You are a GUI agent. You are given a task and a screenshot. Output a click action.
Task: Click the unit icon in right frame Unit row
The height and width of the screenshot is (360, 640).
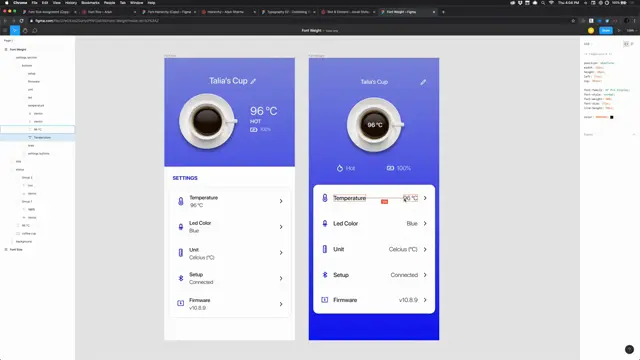324,249
